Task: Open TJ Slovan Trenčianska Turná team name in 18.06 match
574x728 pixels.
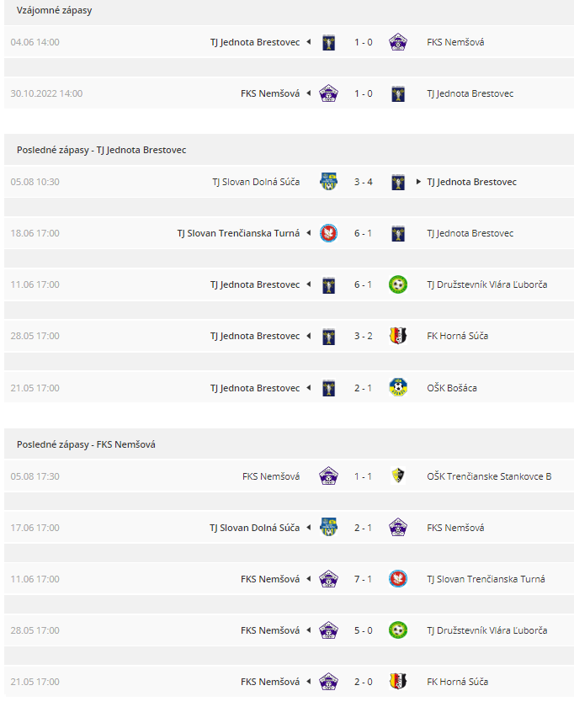Action: pos(238,233)
